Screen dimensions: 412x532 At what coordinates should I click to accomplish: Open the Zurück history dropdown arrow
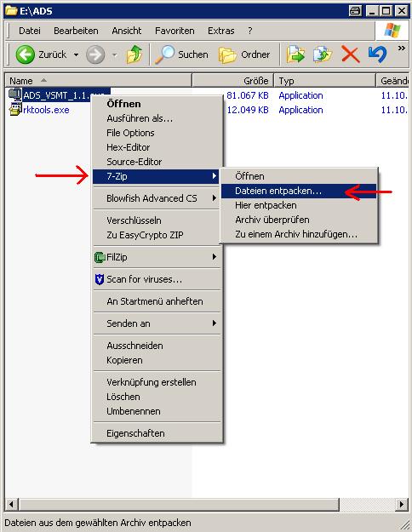coord(77,54)
